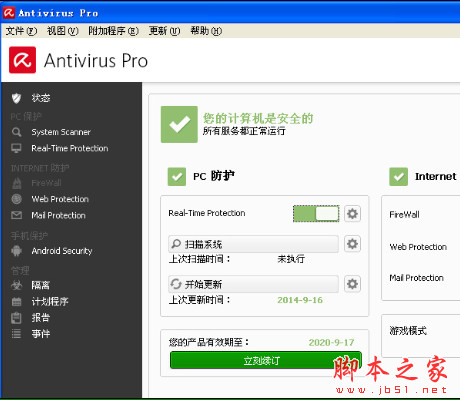Screen dimensions: 460x401
Task: Select FireWall in the sidebar
Action: pyautogui.click(x=46, y=183)
